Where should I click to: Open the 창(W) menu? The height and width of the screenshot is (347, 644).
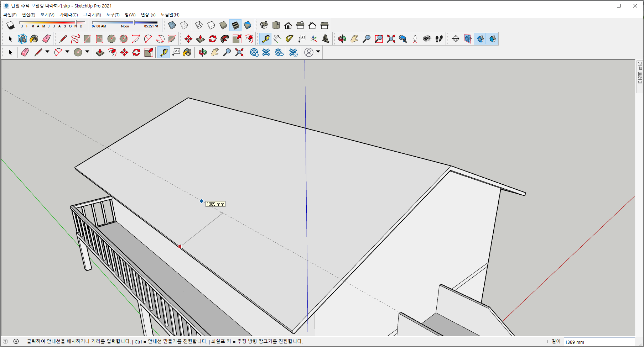(130, 15)
